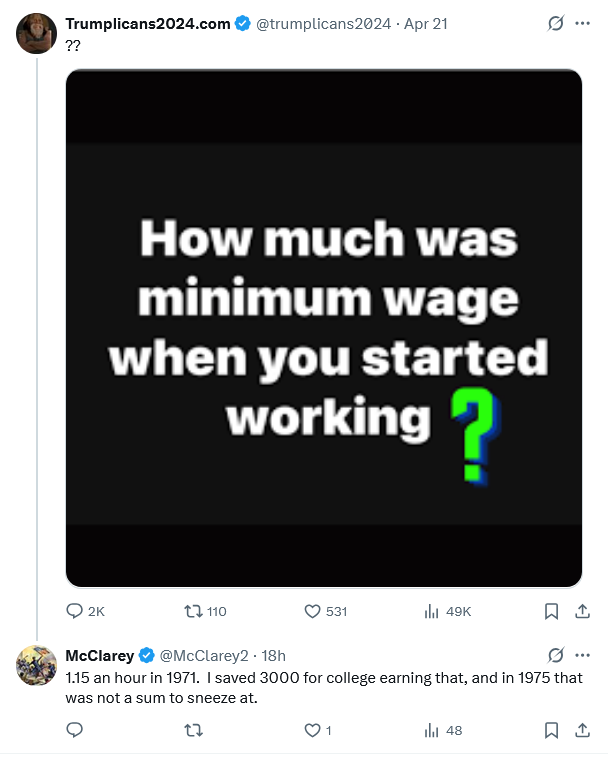Reply to McClarey's comment
The image size is (609, 763).
tap(75, 731)
